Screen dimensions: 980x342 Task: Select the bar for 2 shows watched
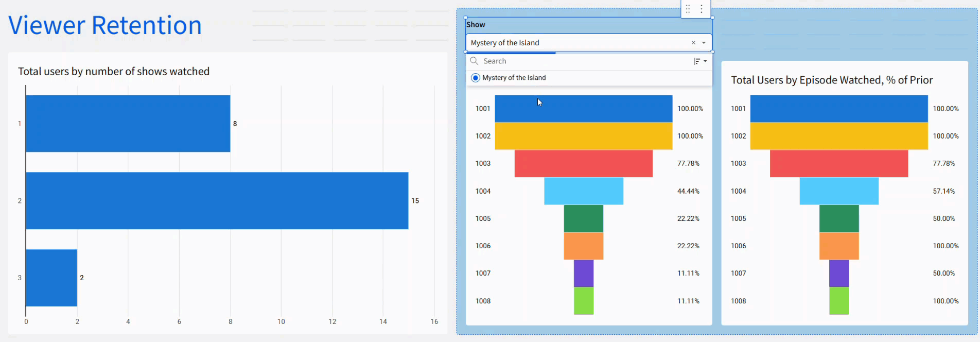point(217,200)
